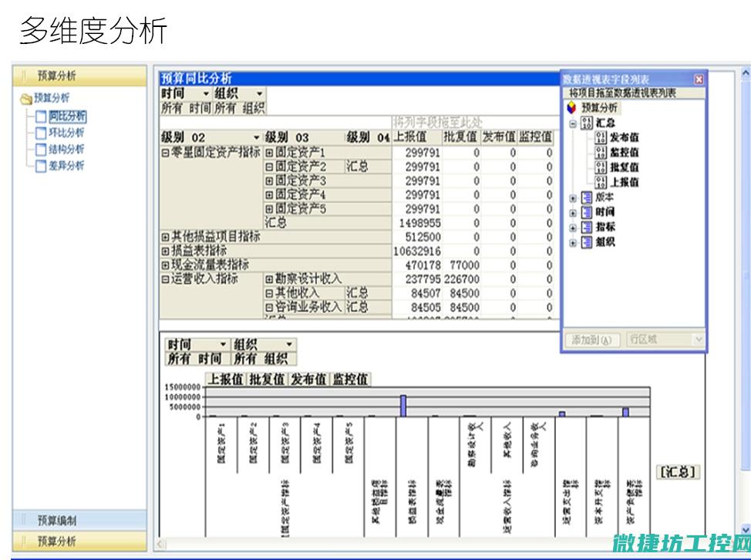Click the vertical scrollbar up arrow
Image resolution: width=751 pixels, height=560 pixels.
click(746, 73)
